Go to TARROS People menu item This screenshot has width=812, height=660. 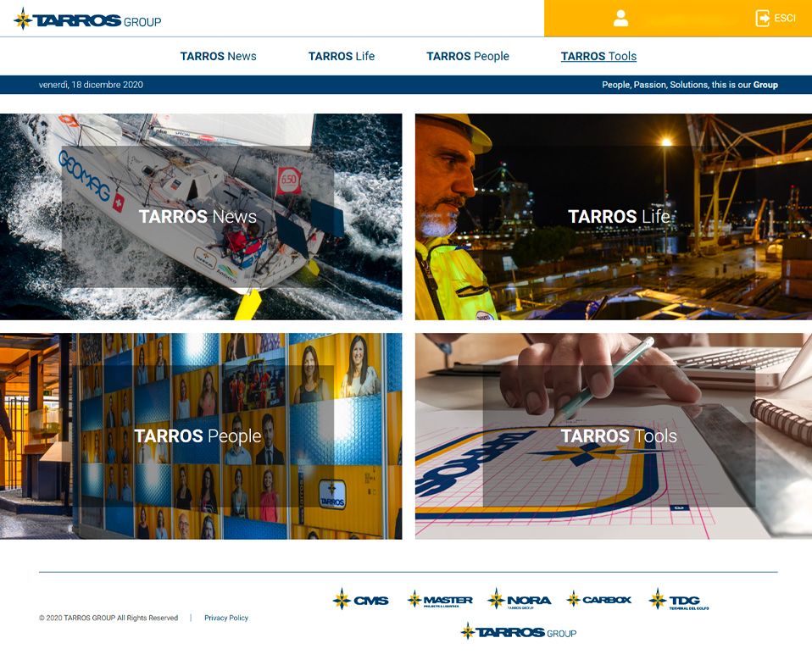(x=468, y=57)
